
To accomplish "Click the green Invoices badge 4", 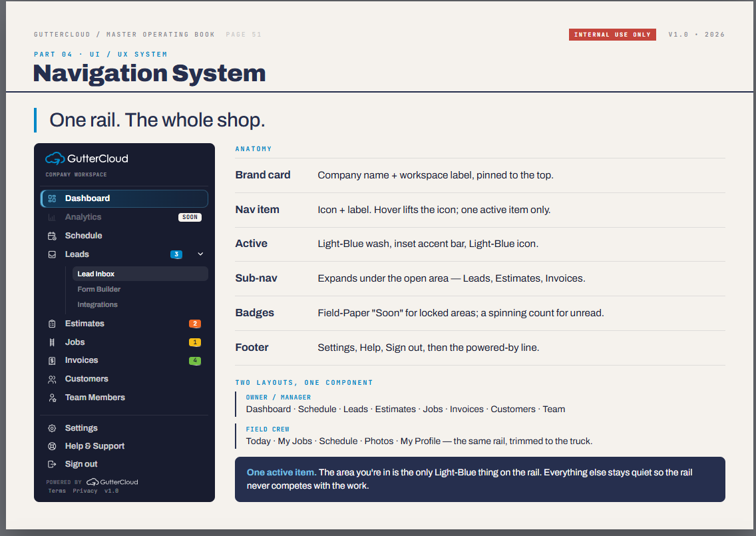I will pyautogui.click(x=195, y=360).
